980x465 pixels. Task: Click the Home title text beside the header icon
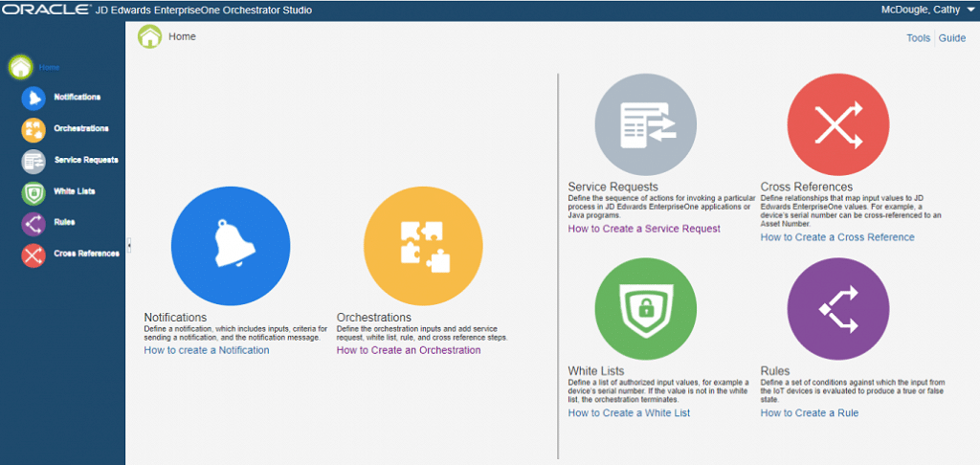pyautogui.click(x=182, y=37)
